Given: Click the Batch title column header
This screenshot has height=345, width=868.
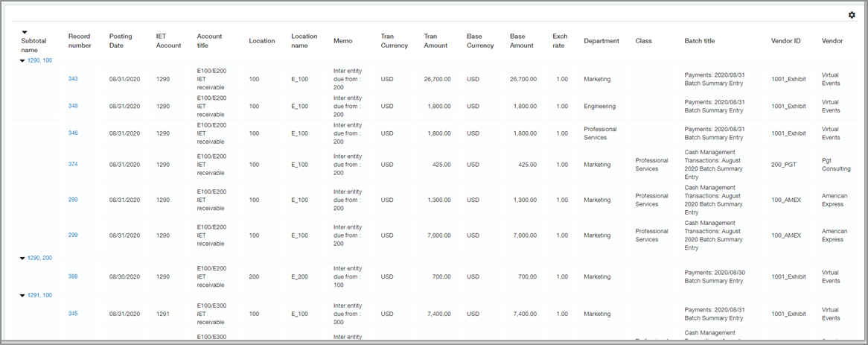Looking at the screenshot, I should pos(699,41).
